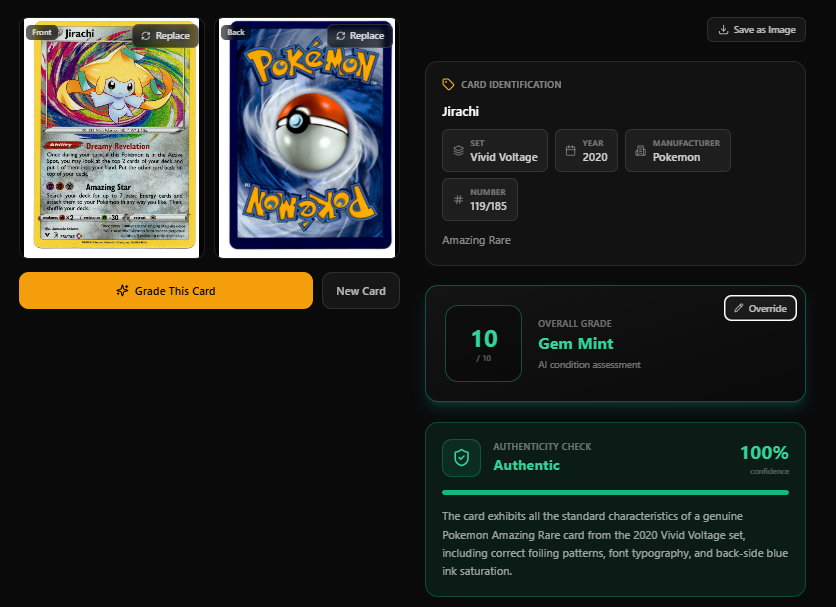Select the Vivid Voltage set value
Image resolution: width=836 pixels, height=607 pixels.
coord(504,157)
